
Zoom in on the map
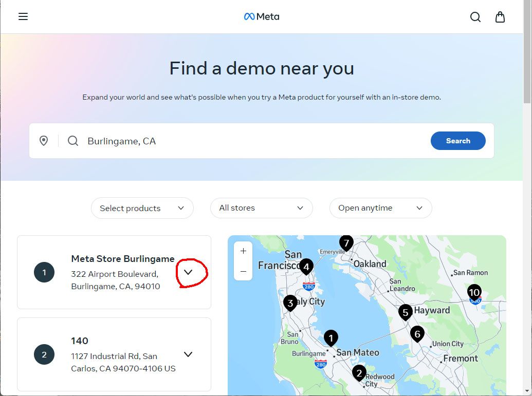tap(243, 251)
